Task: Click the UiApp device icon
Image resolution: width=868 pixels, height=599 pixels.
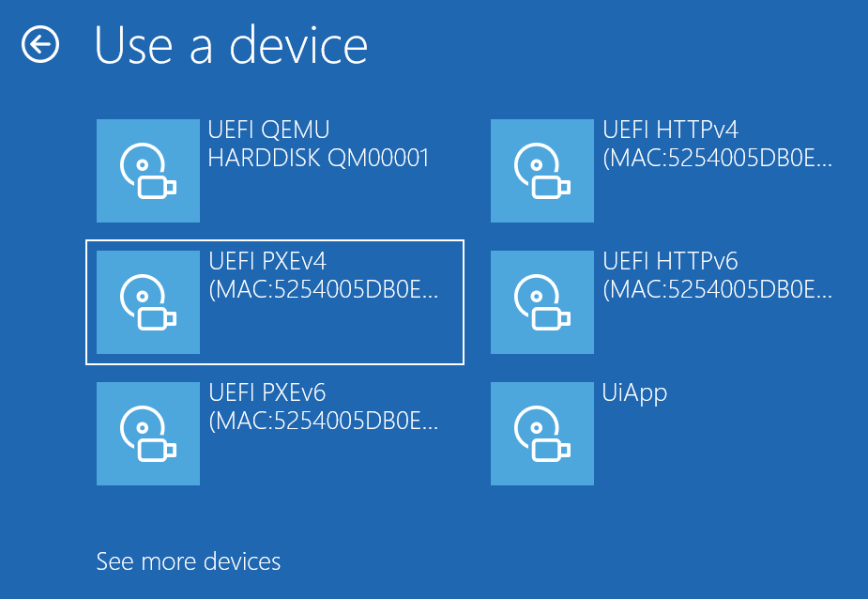Action: [542, 434]
